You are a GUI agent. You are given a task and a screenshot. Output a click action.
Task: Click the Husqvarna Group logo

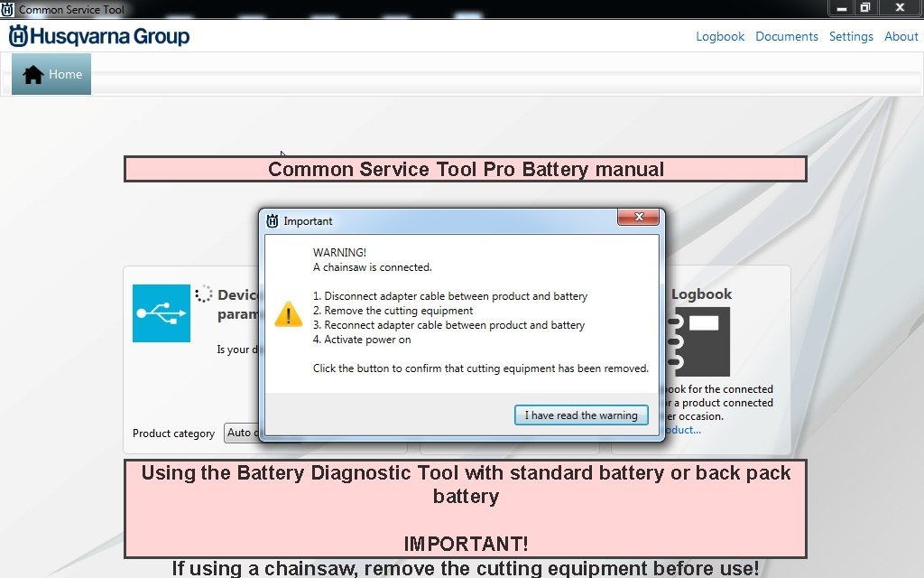point(99,36)
